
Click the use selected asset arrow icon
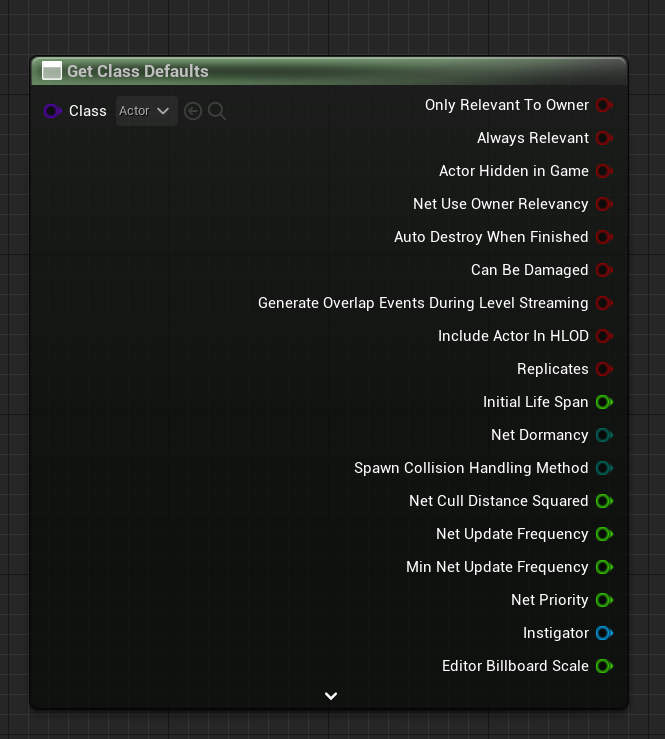click(193, 111)
